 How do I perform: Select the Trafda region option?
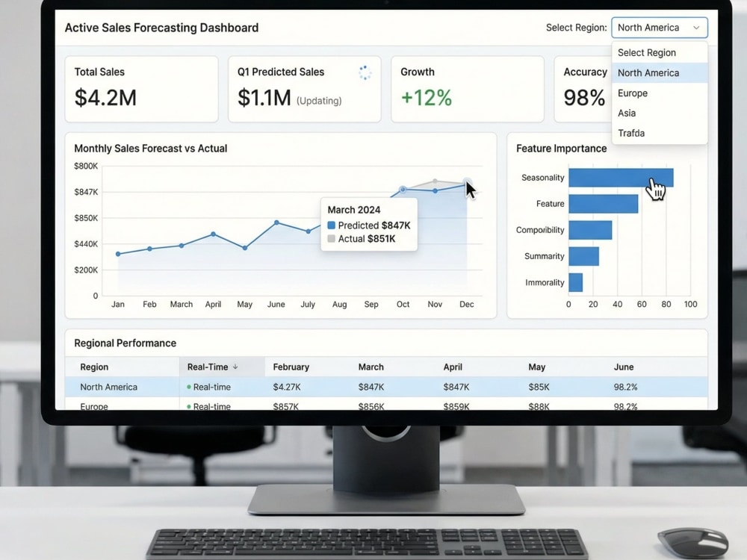click(660, 134)
